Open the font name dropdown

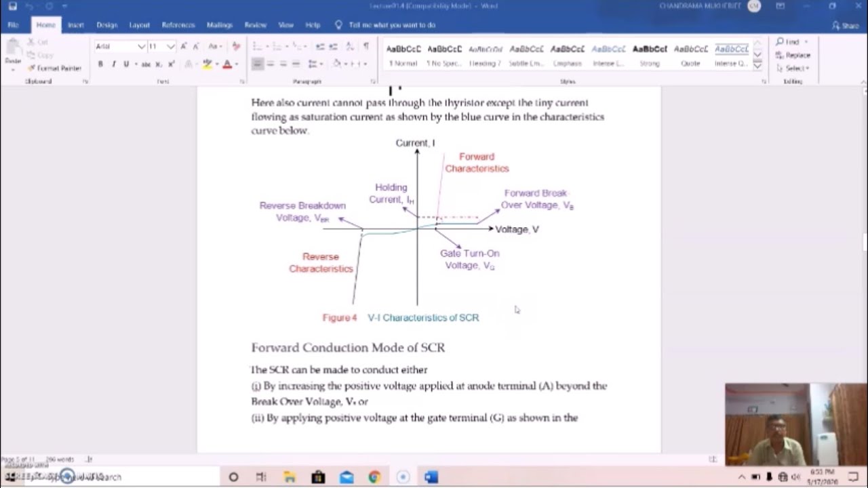point(141,46)
